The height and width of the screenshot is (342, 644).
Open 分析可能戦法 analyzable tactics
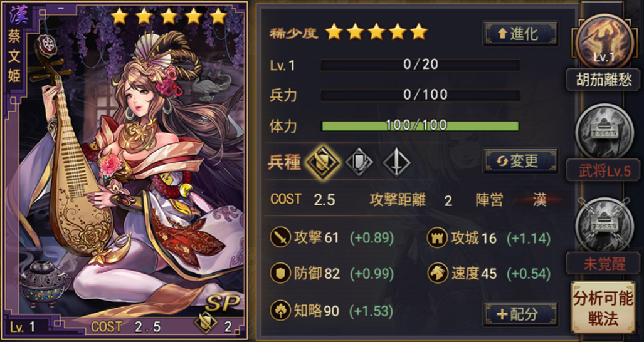pos(603,308)
